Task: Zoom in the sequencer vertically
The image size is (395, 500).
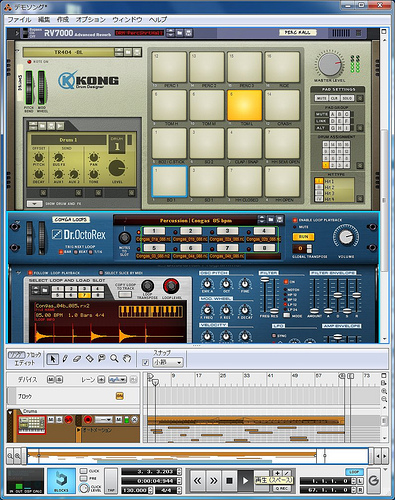Action: (384, 391)
